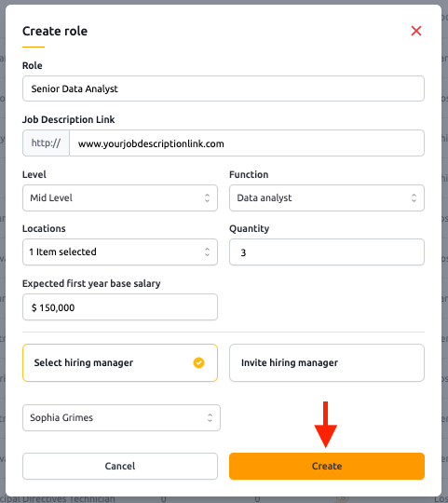Image resolution: width=448 pixels, height=503 pixels.
Task: Click the salary field showing $ 150,000
Action: (120, 307)
